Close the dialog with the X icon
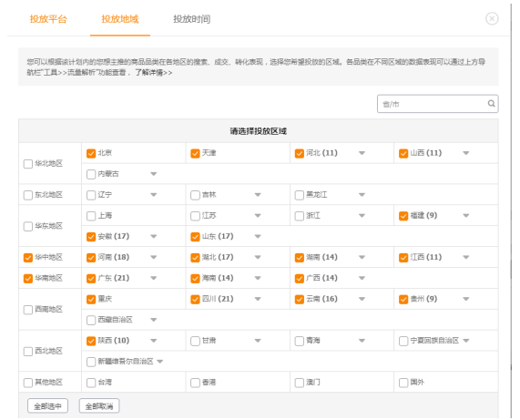The width and height of the screenshot is (520, 420). point(492,18)
